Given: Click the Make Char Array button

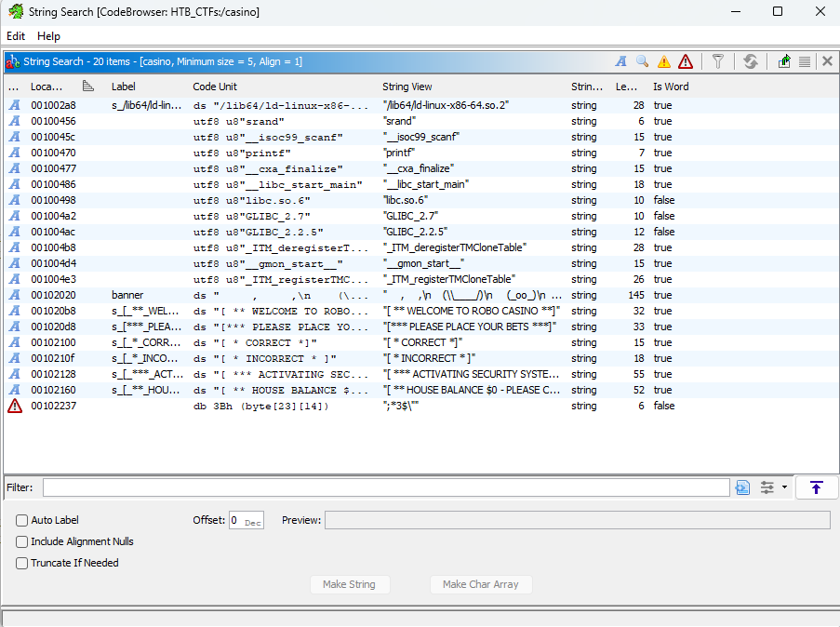Looking at the screenshot, I should [x=481, y=584].
